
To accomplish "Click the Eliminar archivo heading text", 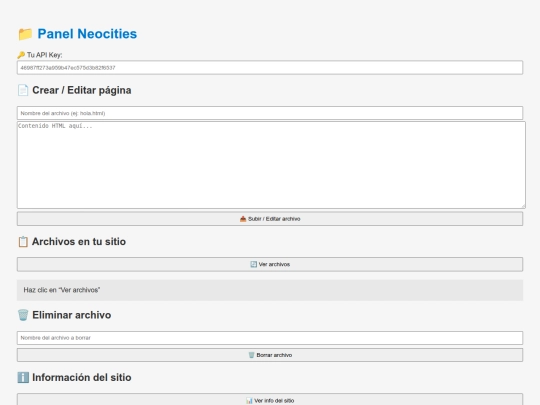I will (72, 315).
